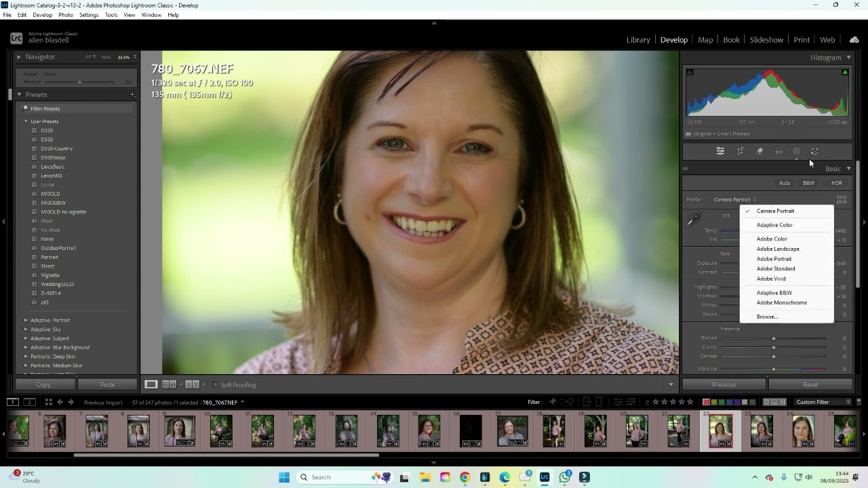Select the Red Eye correction tool

778,151
